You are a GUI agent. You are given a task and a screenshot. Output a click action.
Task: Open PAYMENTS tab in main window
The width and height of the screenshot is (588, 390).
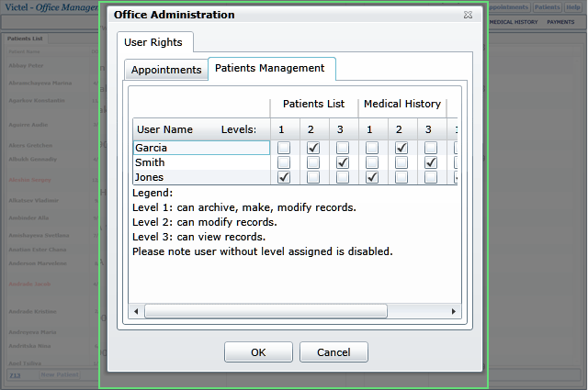tap(560, 22)
